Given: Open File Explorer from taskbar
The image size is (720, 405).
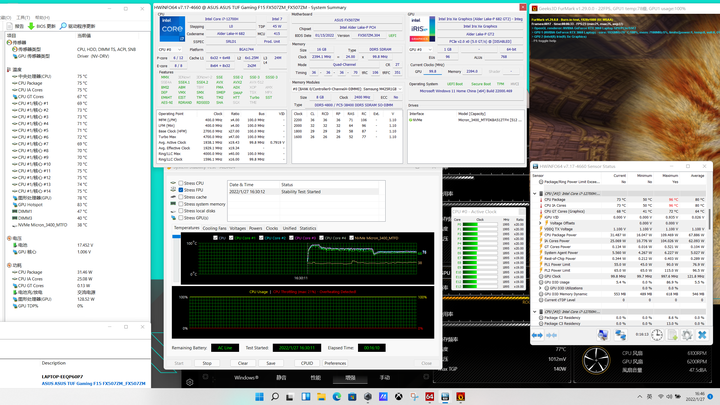Looking at the screenshot, I should [321, 397].
